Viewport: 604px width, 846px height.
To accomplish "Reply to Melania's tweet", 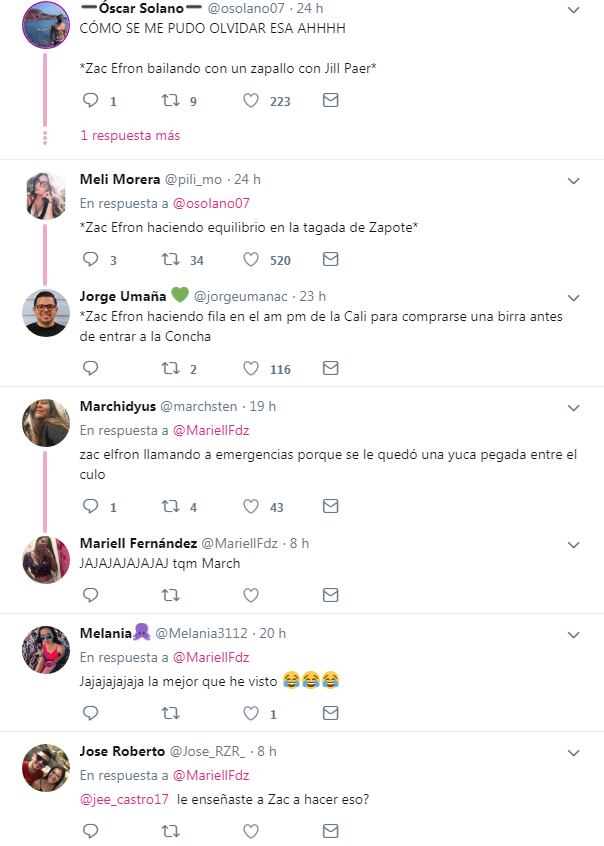I will (x=90, y=713).
